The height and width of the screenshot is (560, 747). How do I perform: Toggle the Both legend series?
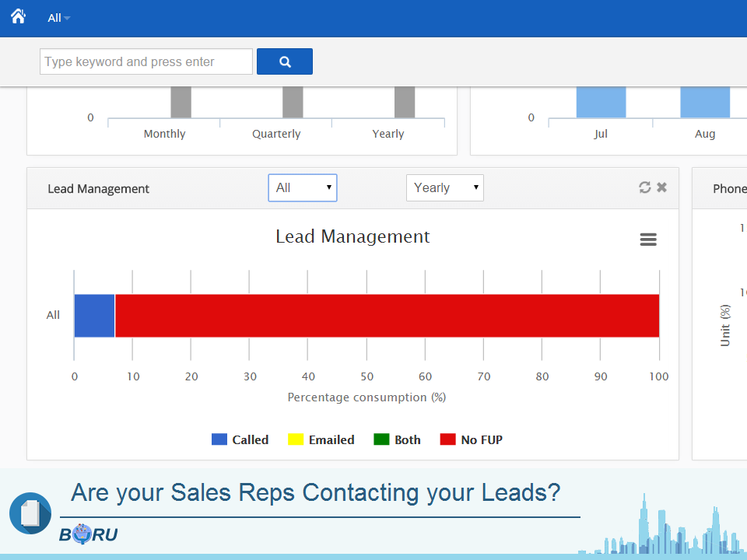pyautogui.click(x=398, y=439)
